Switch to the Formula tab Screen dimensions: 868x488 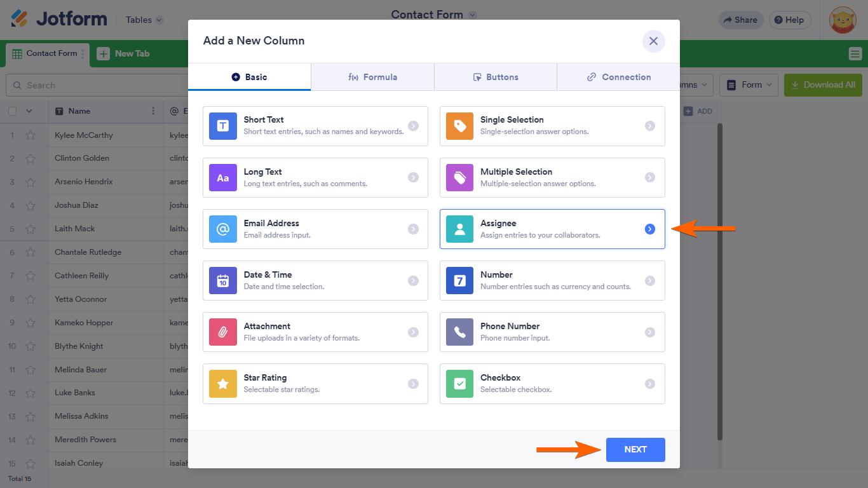click(x=373, y=77)
